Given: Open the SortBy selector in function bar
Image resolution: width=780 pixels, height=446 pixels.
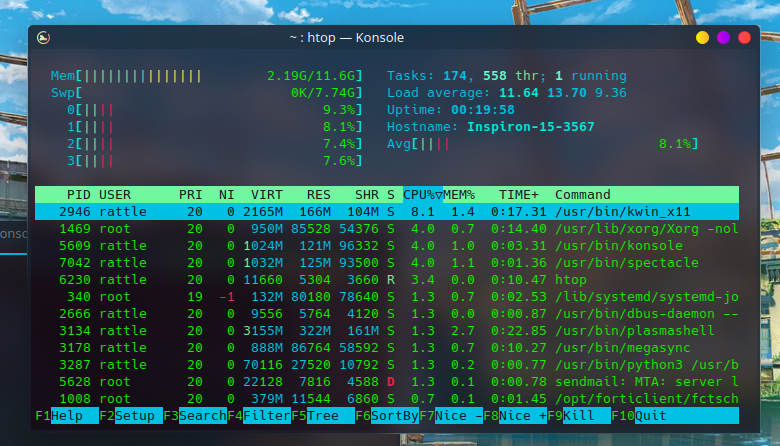Looking at the screenshot, I should pos(394,416).
